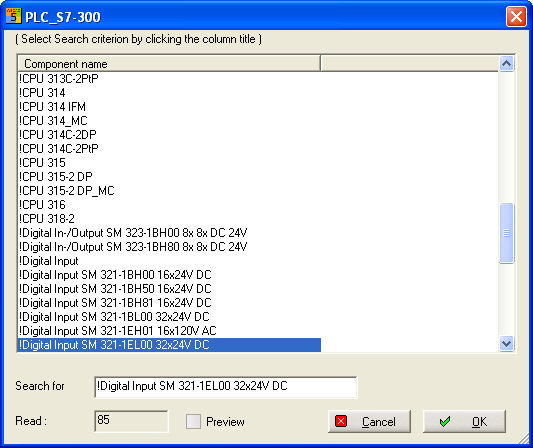Image resolution: width=533 pixels, height=448 pixels.
Task: Click the PLC_S7-300 title bar app icon
Action: [14, 16]
